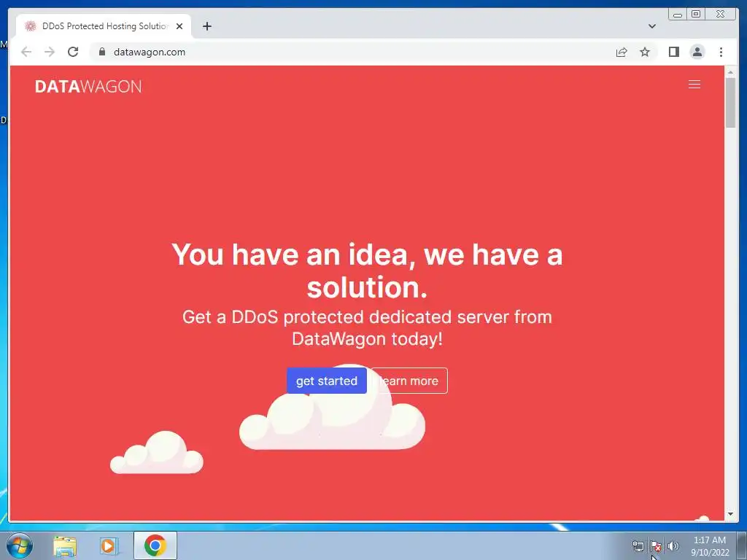The width and height of the screenshot is (747, 560).
Task: Bookmark this tab with star icon
Action: click(x=645, y=52)
